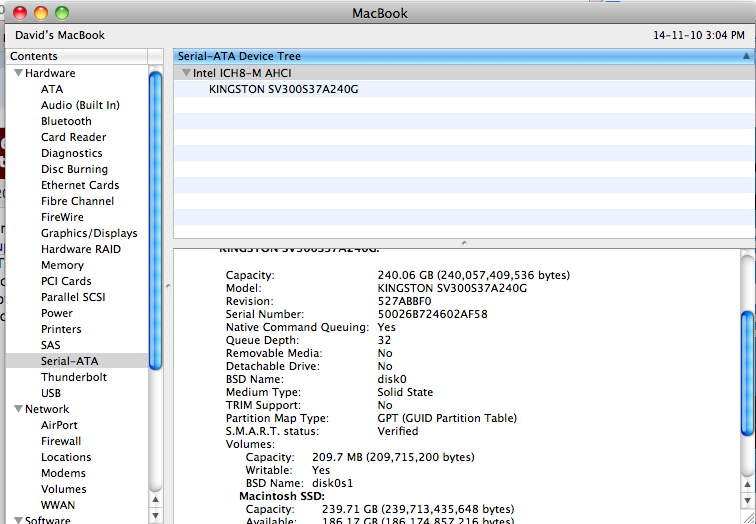Select AirPort under Network
The width and height of the screenshot is (756, 524).
(x=59, y=425)
